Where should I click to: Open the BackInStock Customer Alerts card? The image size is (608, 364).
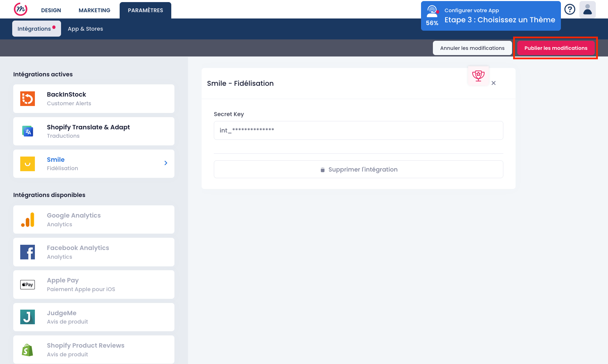[94, 99]
